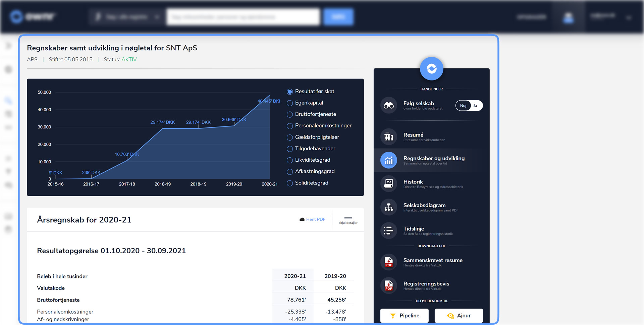This screenshot has width=644, height=325.
Task: Click the blue search button in top bar
Action: click(338, 17)
